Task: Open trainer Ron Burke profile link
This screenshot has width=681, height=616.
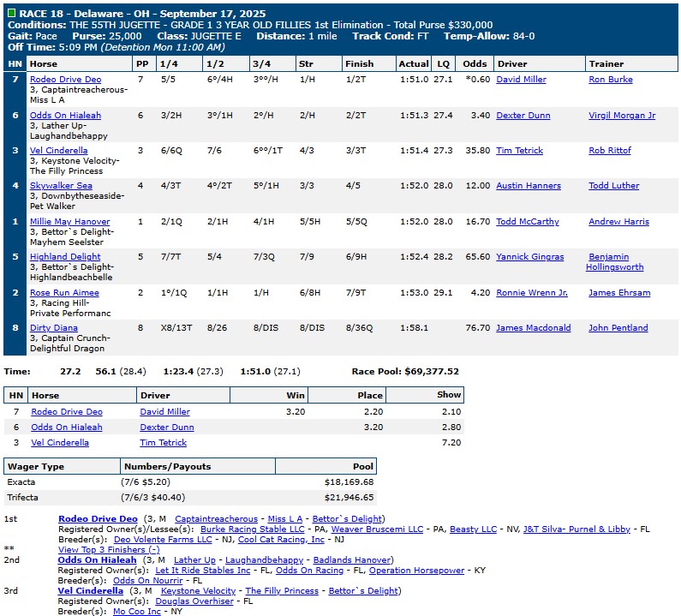Action: 609,80
